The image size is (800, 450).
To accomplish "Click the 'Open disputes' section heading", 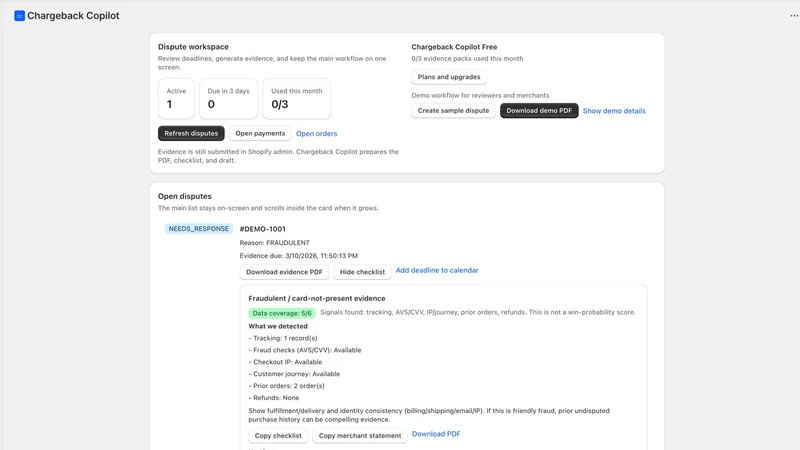I will coord(185,196).
